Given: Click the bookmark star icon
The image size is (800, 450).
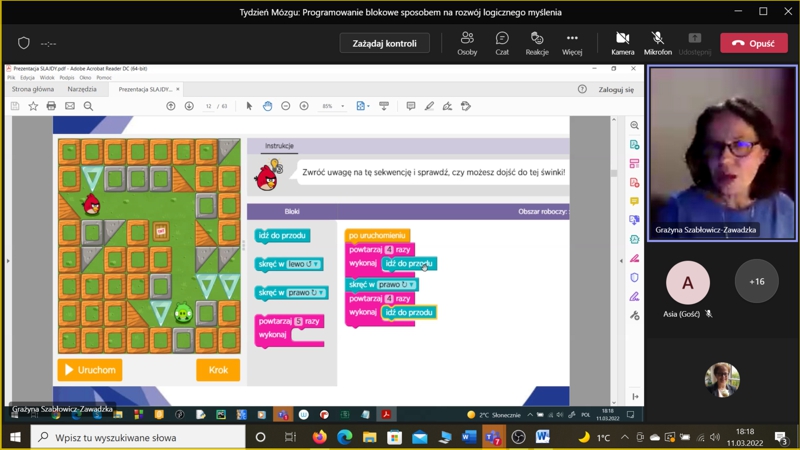Looking at the screenshot, I should click(33, 106).
